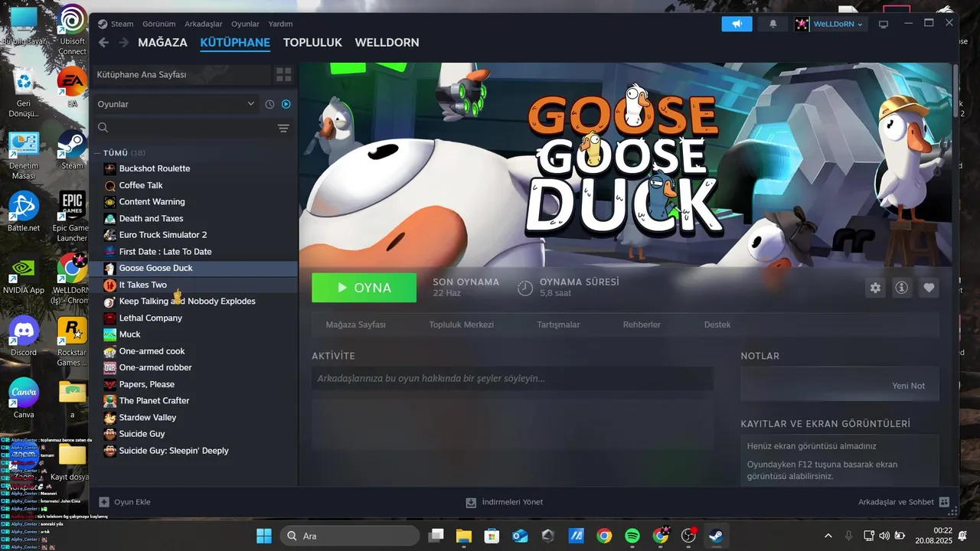
Task: Expand the Oyunlar dropdown filter
Action: tap(176, 104)
